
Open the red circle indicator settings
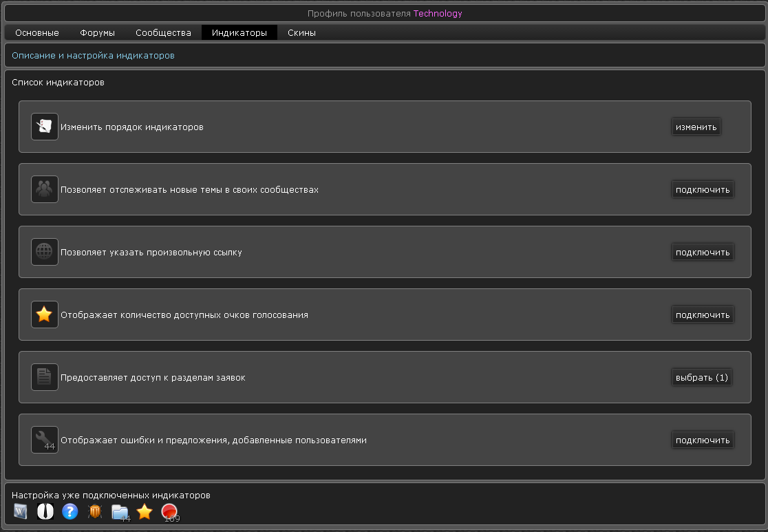(169, 512)
